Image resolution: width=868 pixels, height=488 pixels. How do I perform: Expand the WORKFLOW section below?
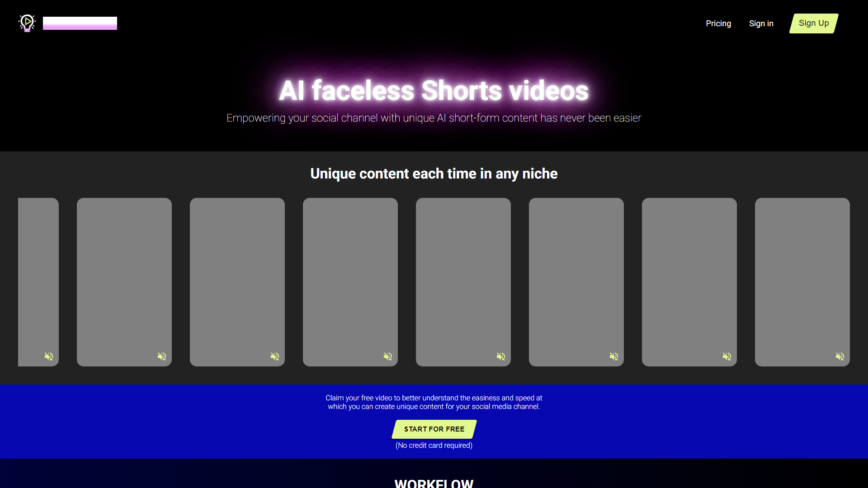434,484
